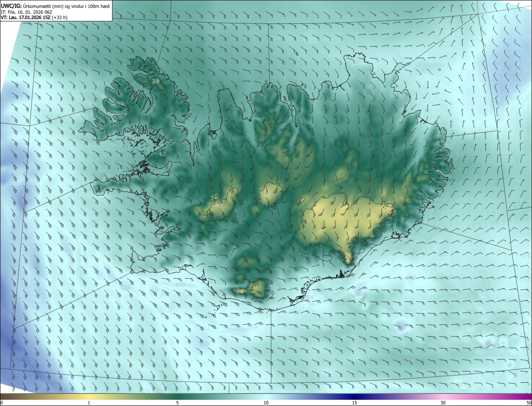Click the '50' tick on the color scale
The height and width of the screenshot is (406, 532).
pos(529,403)
